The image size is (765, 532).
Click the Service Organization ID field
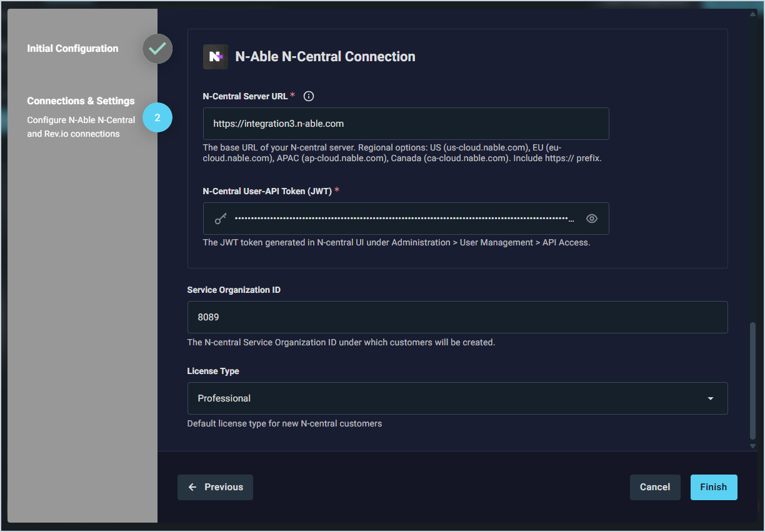click(457, 317)
